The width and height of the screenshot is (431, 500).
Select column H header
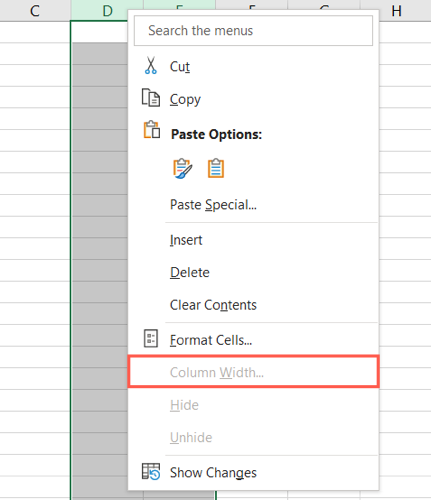(x=396, y=11)
